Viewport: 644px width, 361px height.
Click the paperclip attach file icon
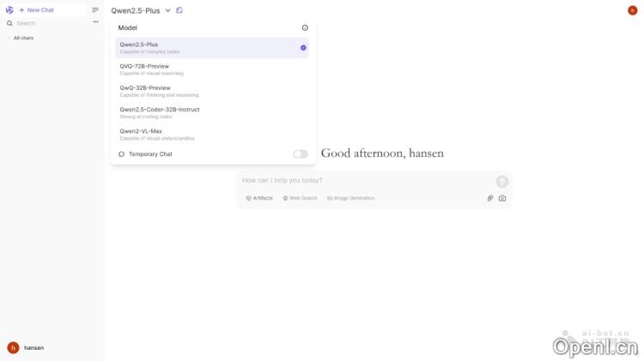pos(490,198)
